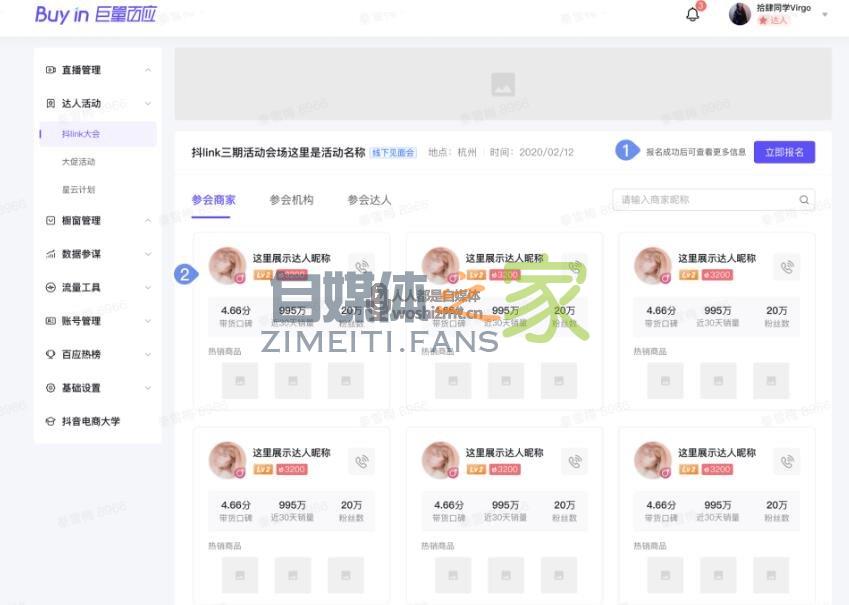Click the phone contact icon on first merchant card
Viewport: 849px width, 605px height.
pyautogui.click(x=361, y=266)
